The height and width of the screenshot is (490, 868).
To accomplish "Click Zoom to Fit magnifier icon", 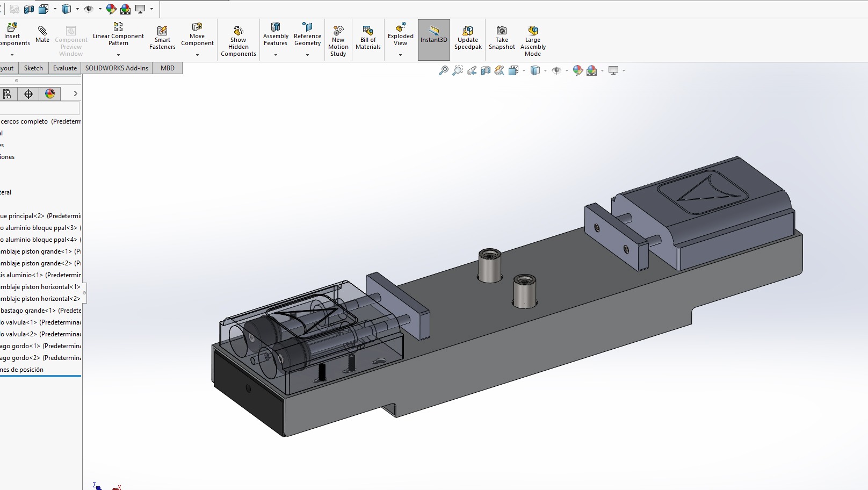I will click(443, 70).
